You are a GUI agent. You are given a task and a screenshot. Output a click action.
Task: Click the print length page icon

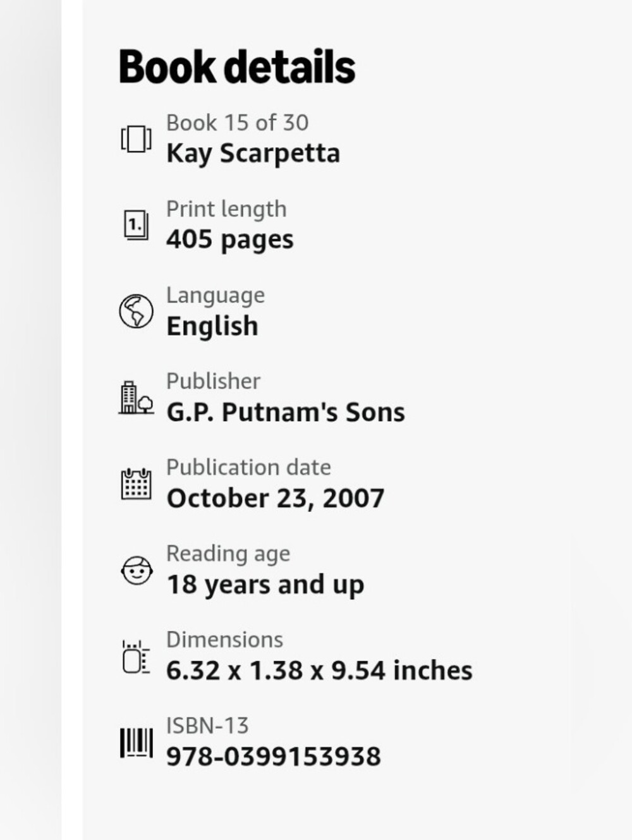(136, 225)
